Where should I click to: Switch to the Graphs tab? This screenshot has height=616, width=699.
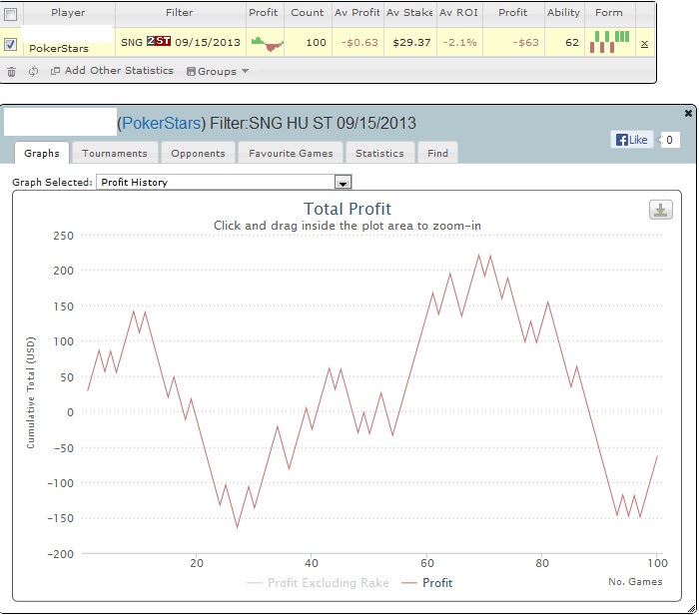pyautogui.click(x=42, y=153)
